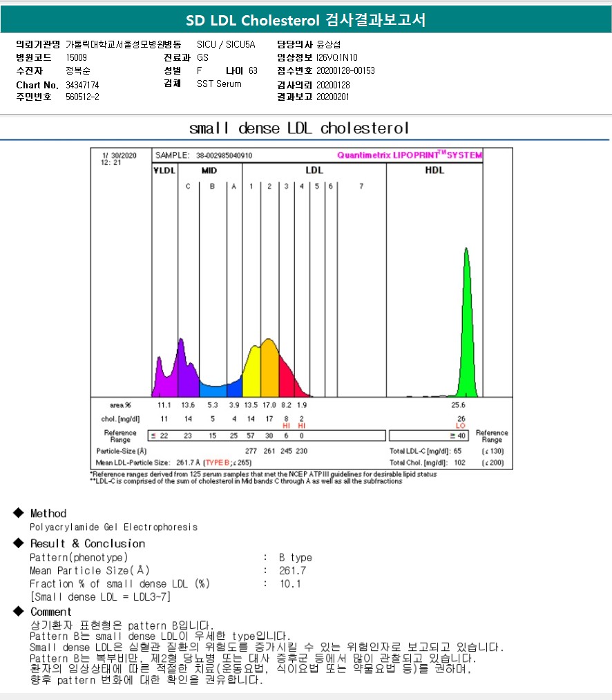Select result report date '20200201'
The image size is (612, 700).
pos(333,97)
